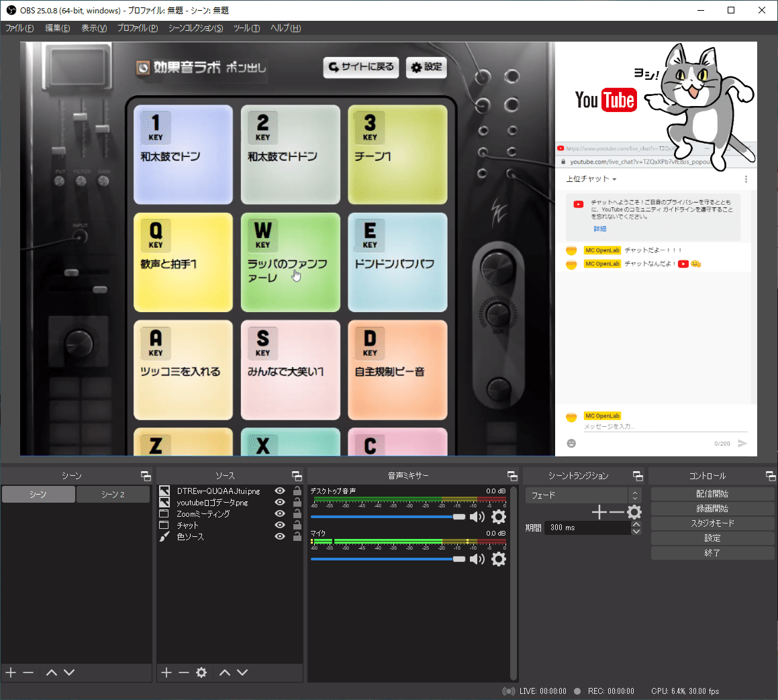778x700 pixels.
Task: Click chat message input field
Action: [x=665, y=426]
